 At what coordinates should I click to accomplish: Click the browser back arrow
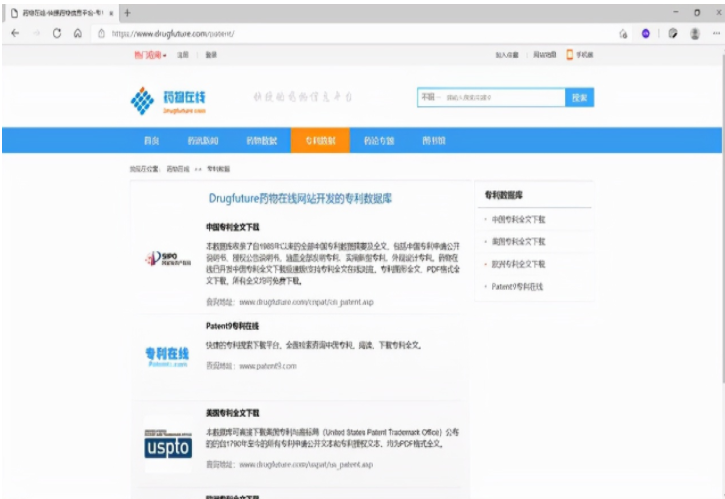14,33
